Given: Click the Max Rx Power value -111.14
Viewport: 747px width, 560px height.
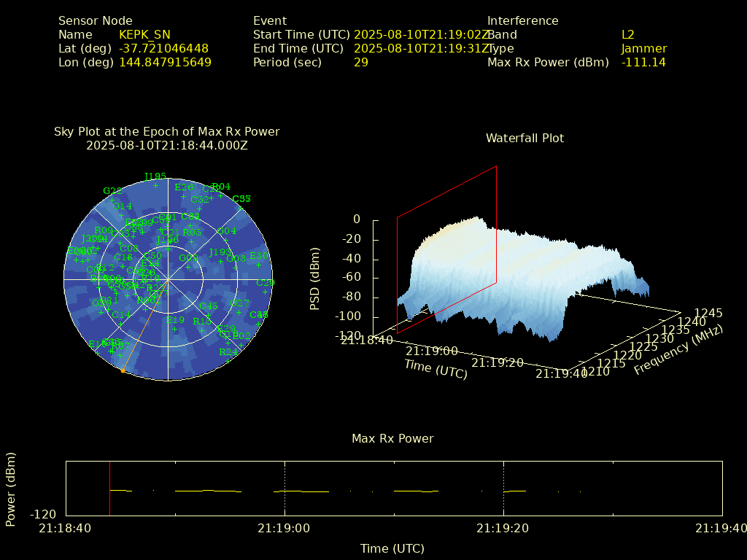Looking at the screenshot, I should [643, 62].
